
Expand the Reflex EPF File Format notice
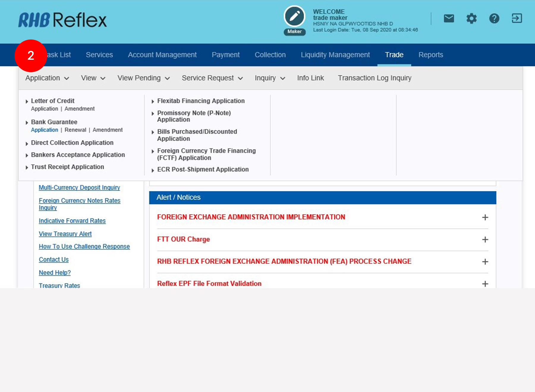(485, 284)
